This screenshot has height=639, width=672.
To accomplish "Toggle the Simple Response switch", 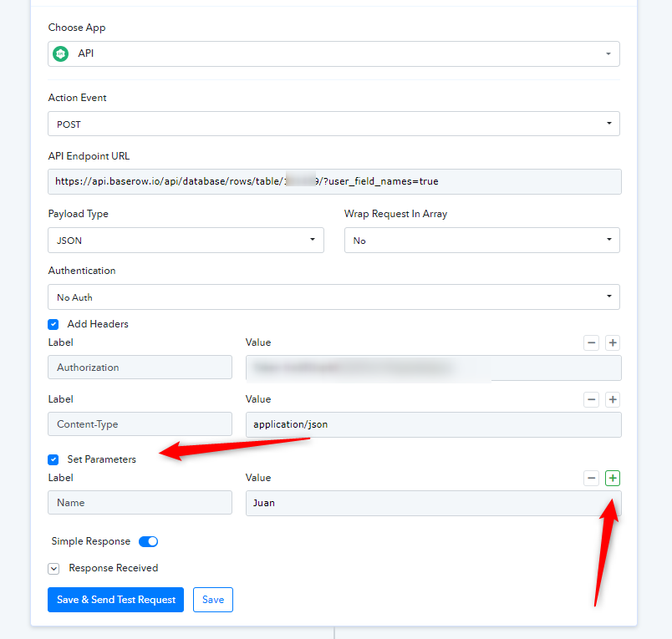I will point(148,541).
